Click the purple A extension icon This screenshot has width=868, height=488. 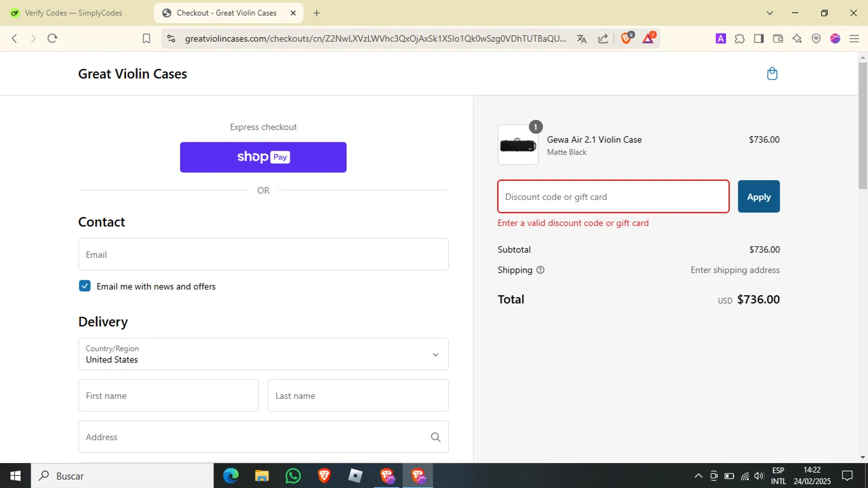tap(720, 38)
